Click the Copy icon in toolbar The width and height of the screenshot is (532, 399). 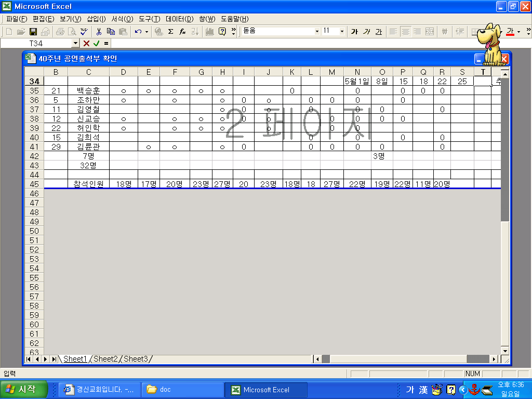coord(111,32)
